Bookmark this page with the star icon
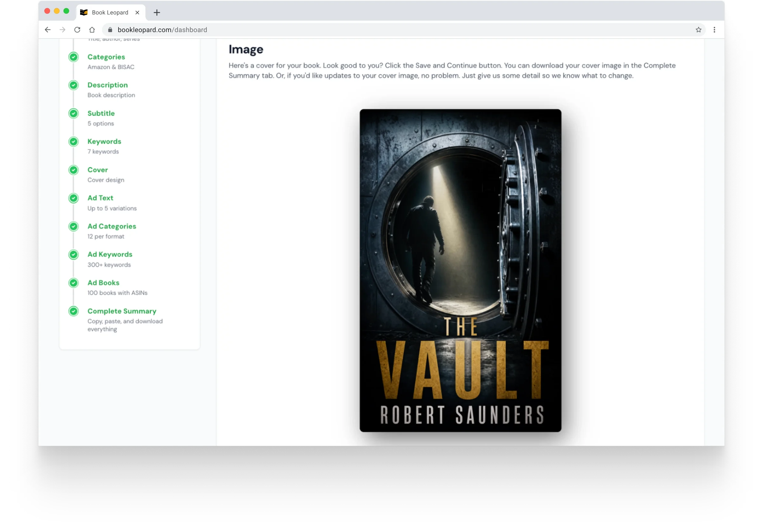Viewport: 763px width, 532px height. (x=698, y=30)
